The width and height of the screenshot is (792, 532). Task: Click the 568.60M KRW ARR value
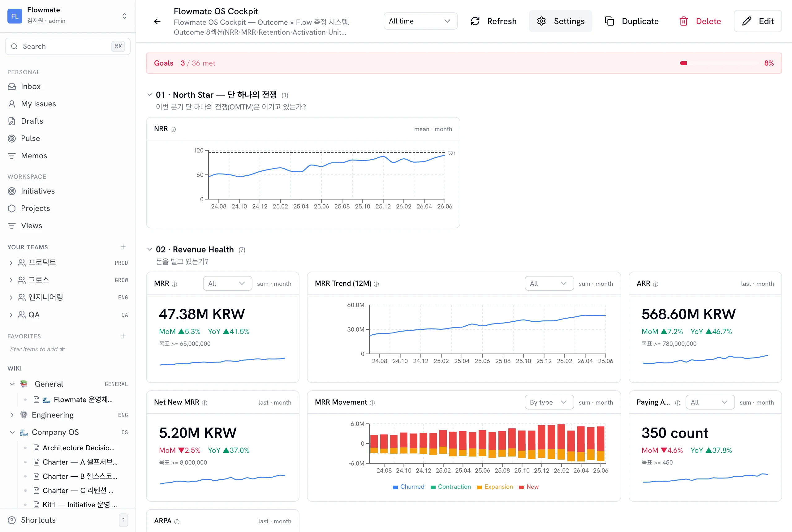[688, 314]
